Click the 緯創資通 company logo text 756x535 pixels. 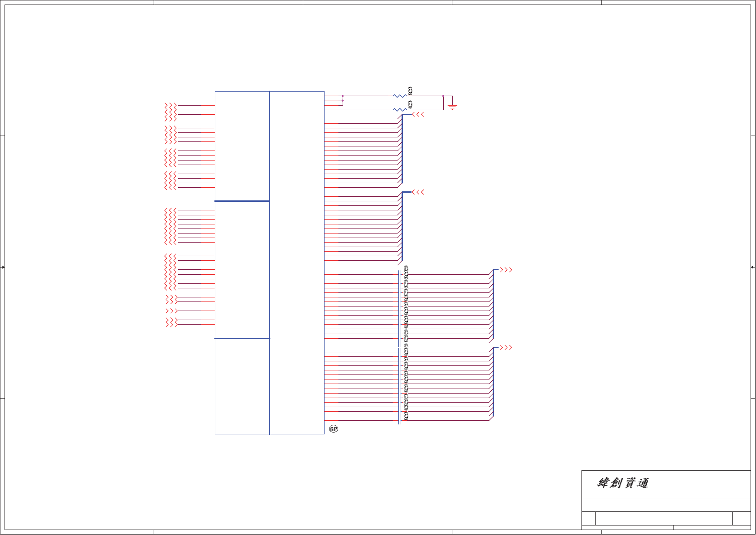[x=623, y=483]
